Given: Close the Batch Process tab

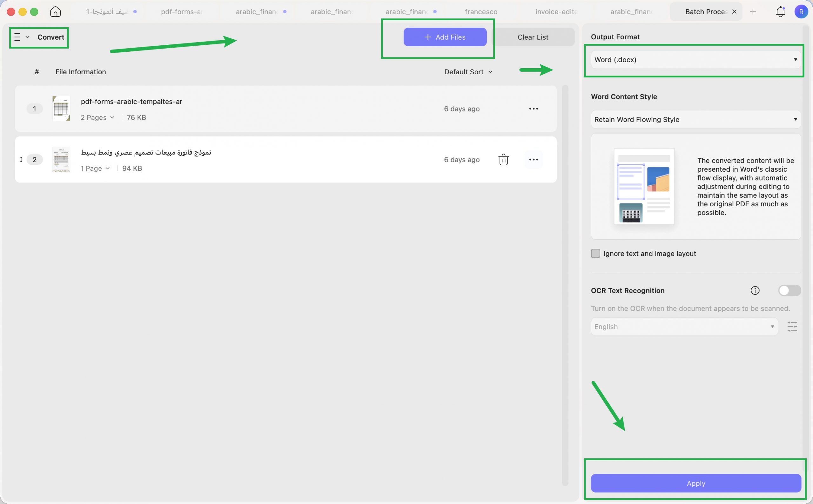Looking at the screenshot, I should 734,12.
